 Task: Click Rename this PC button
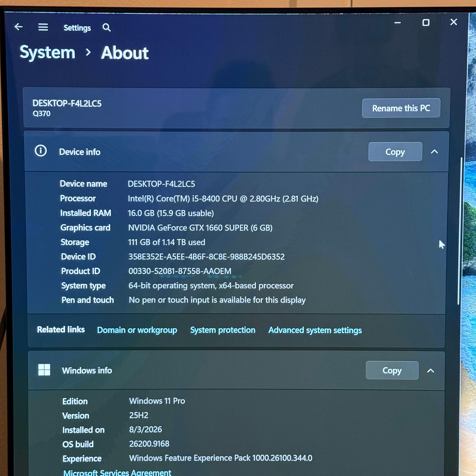[401, 108]
